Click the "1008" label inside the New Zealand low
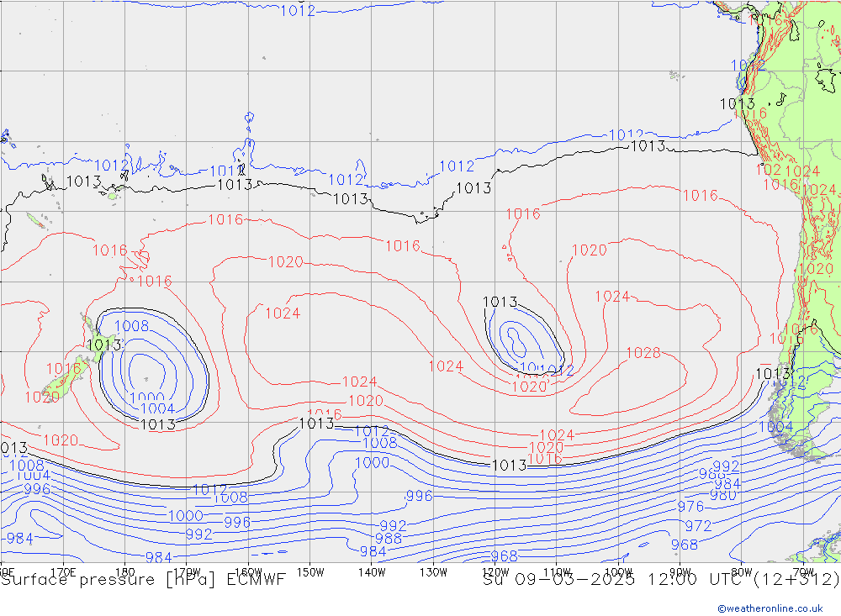 [131, 326]
